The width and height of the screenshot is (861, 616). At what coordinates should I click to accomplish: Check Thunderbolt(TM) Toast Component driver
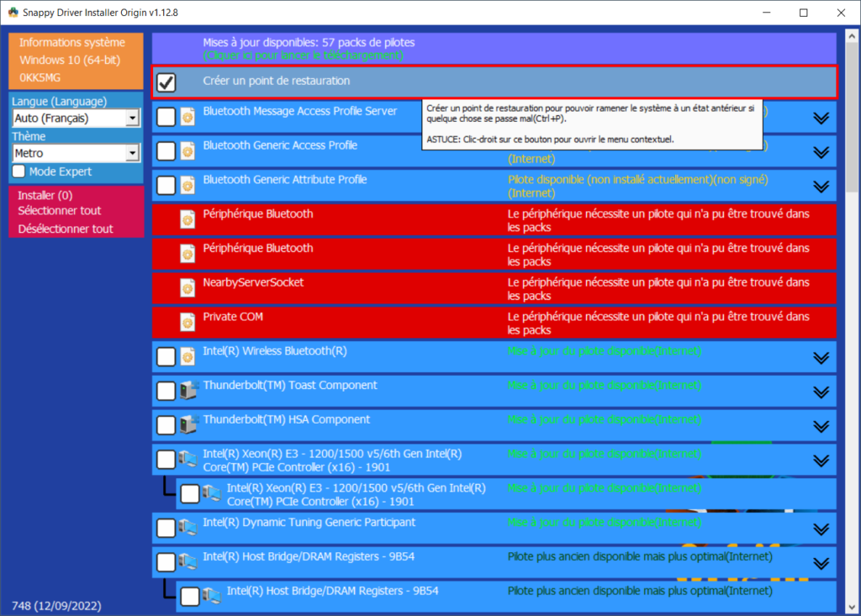point(166,391)
